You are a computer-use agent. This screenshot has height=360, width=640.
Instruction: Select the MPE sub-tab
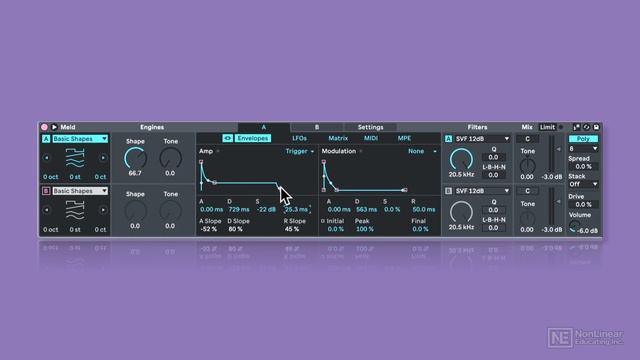(x=404, y=138)
